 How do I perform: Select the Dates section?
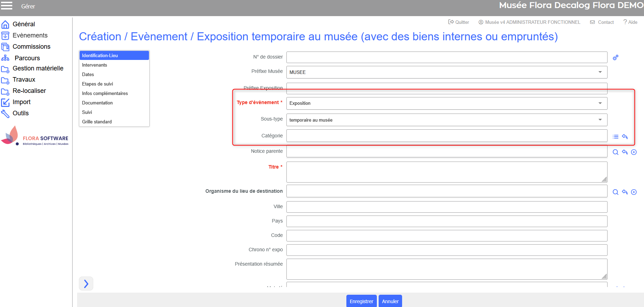tap(88, 75)
